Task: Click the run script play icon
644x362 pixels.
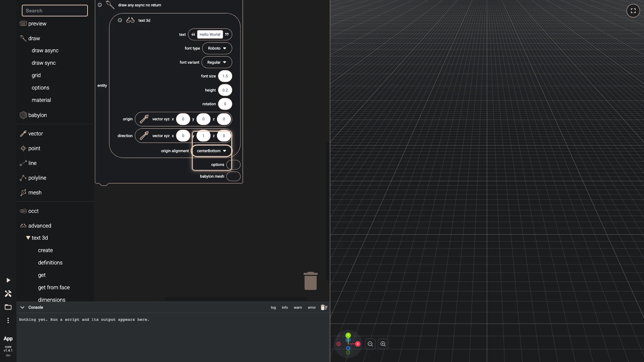Action: pyautogui.click(x=8, y=280)
